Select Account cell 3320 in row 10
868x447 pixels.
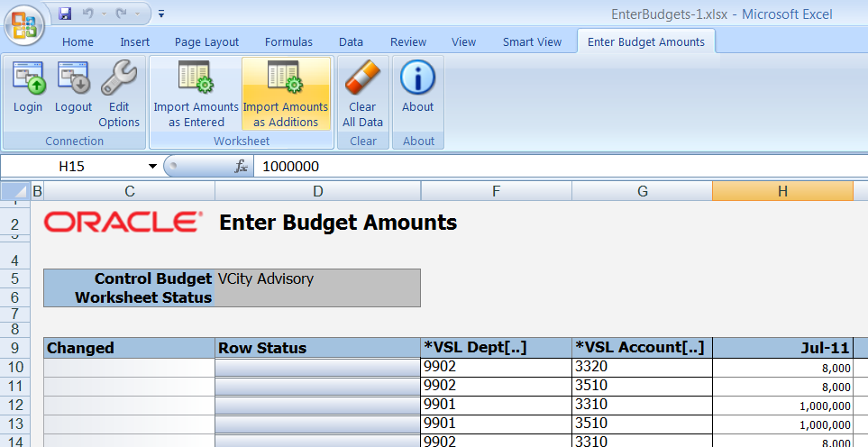click(x=642, y=368)
